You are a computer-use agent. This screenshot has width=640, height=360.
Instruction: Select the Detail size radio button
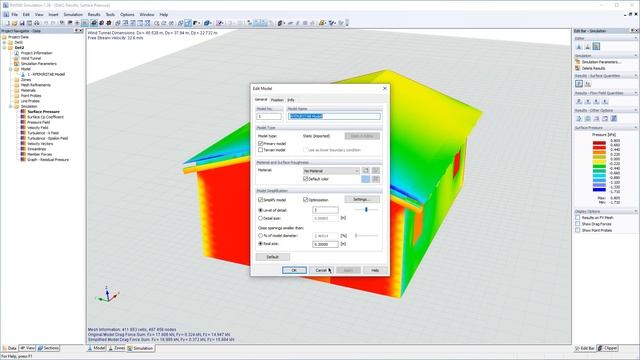point(260,218)
